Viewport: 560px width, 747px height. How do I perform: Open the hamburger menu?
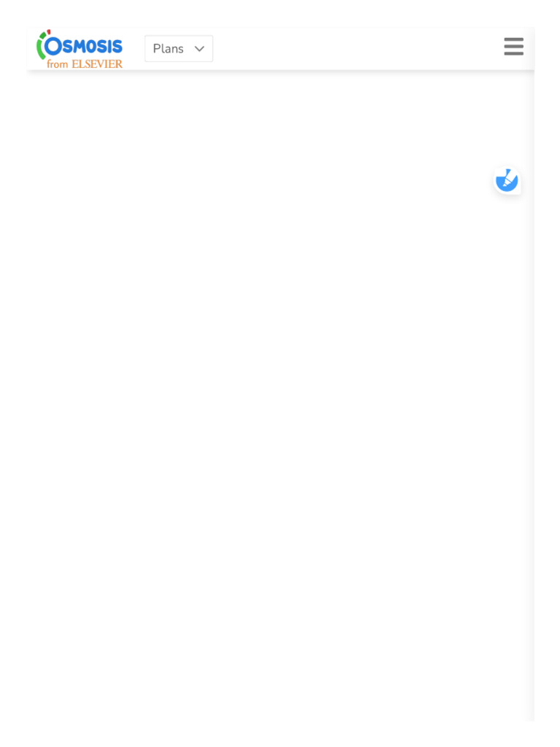coord(513,47)
